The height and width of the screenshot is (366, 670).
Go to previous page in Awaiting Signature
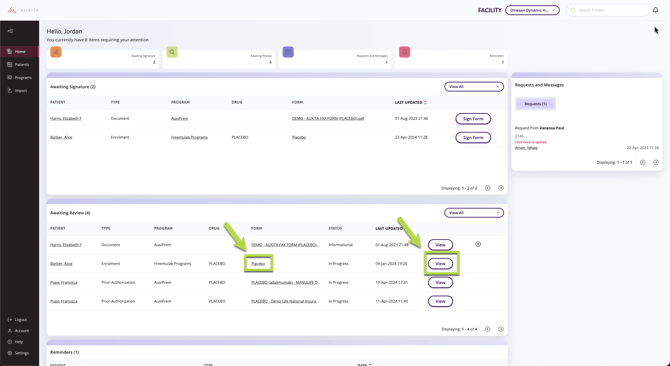coord(488,188)
